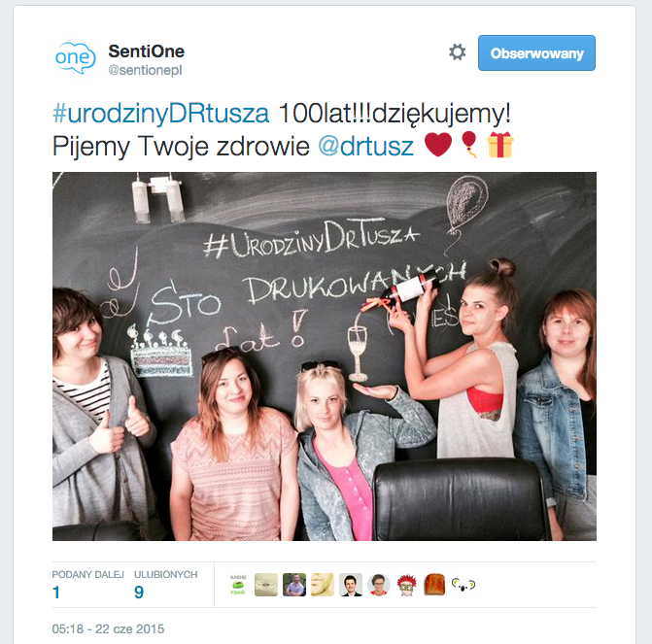Open the gear settings menu
Viewport: 652px width, 644px height.
[x=457, y=52]
